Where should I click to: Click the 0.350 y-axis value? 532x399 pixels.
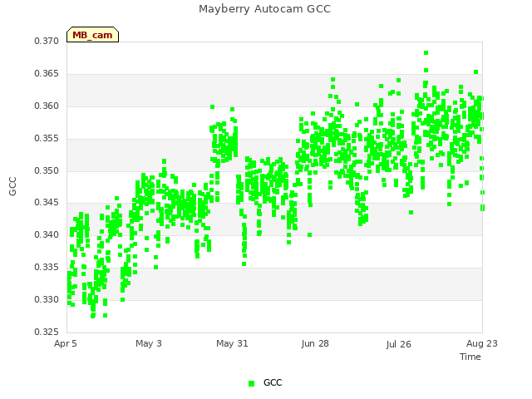(47, 170)
